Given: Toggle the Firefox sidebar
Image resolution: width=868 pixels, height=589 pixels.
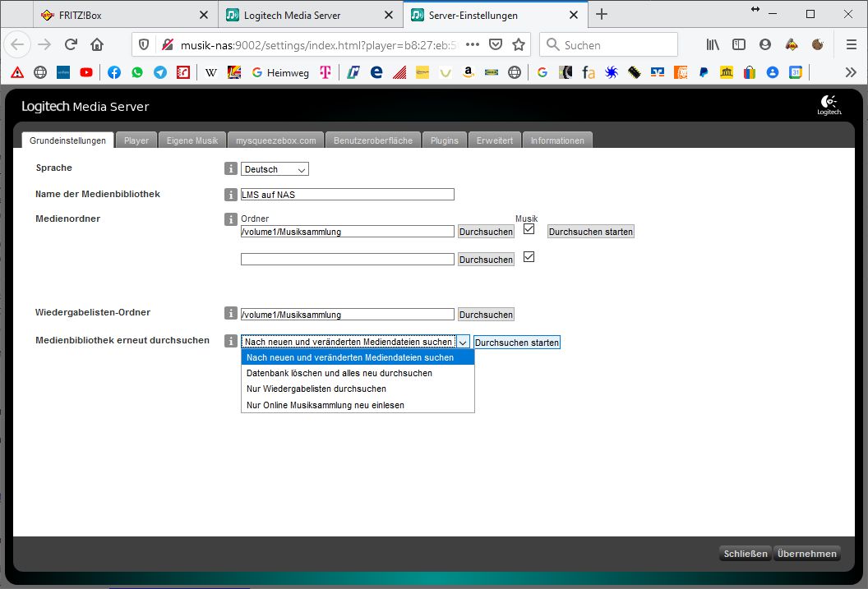Looking at the screenshot, I should (738, 44).
